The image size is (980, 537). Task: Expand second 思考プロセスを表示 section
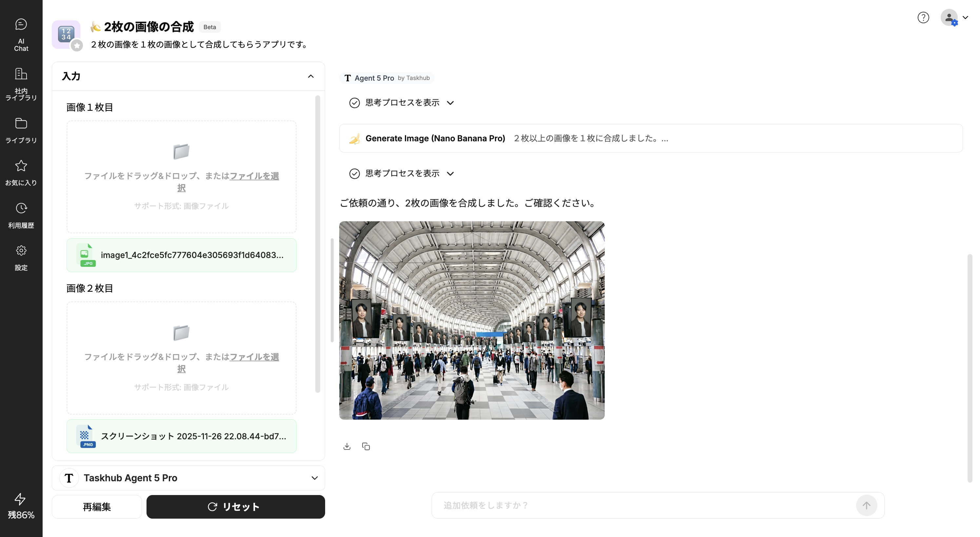pyautogui.click(x=402, y=173)
